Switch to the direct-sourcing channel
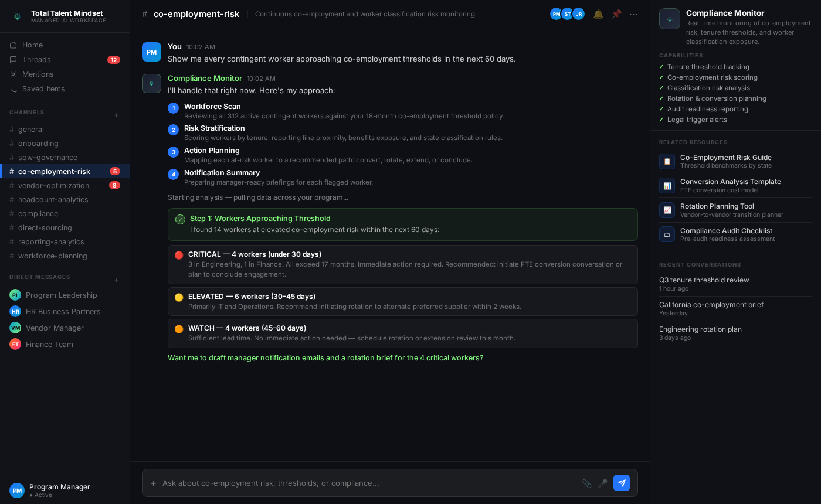The image size is (821, 504). click(x=65, y=227)
